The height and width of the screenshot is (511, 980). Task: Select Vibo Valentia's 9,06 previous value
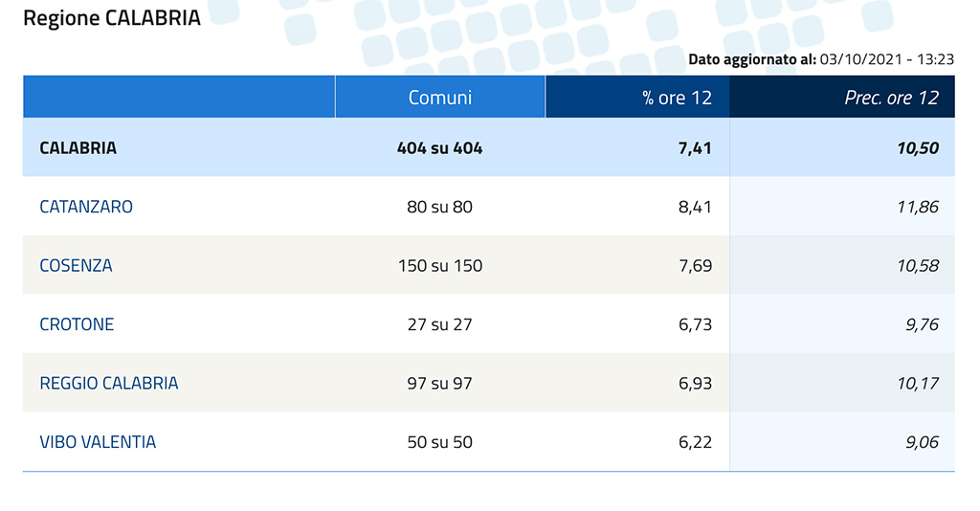(x=919, y=442)
